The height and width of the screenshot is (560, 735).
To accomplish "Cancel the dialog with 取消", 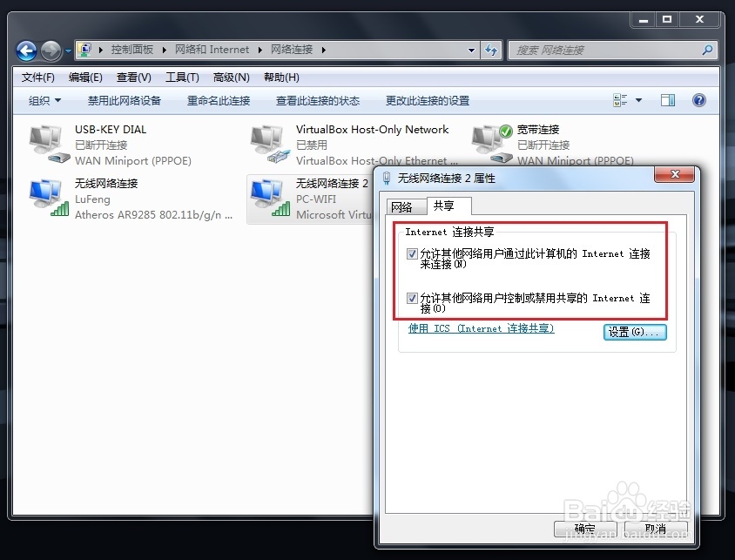I will 656,529.
